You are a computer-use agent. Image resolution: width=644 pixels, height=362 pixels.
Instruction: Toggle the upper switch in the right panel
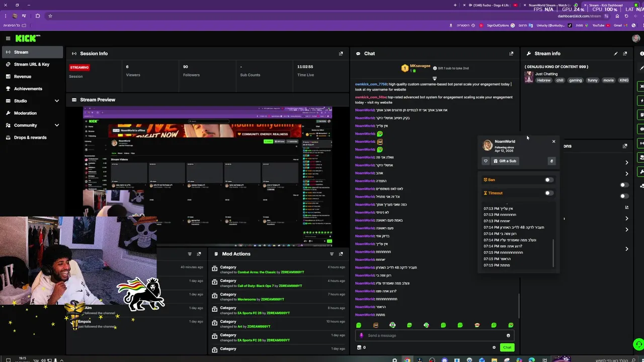tap(624, 185)
